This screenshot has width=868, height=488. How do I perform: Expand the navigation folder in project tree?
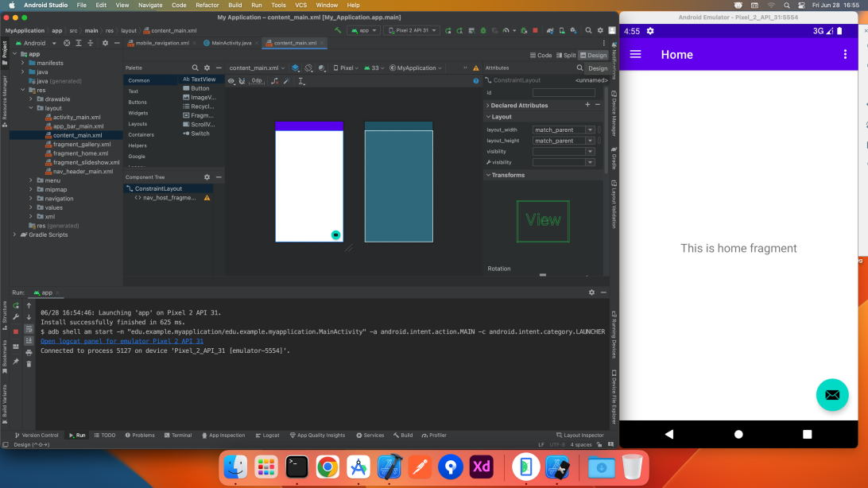point(31,199)
